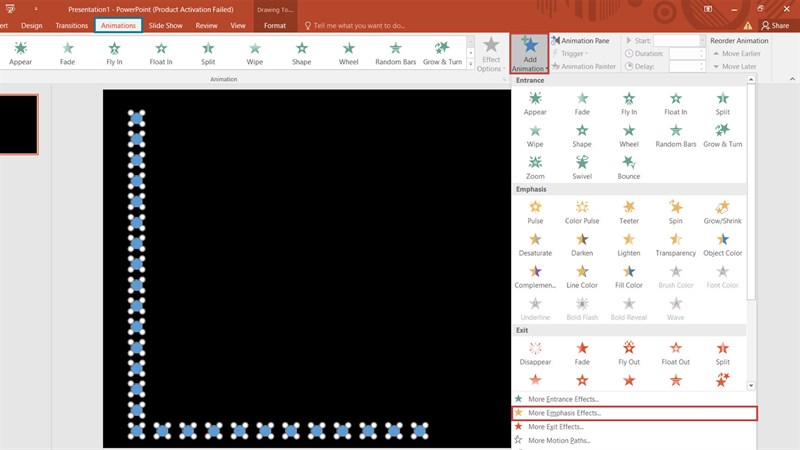Viewport: 800px width, 450px height.
Task: Switch to the Slide Show tab
Action: click(165, 26)
